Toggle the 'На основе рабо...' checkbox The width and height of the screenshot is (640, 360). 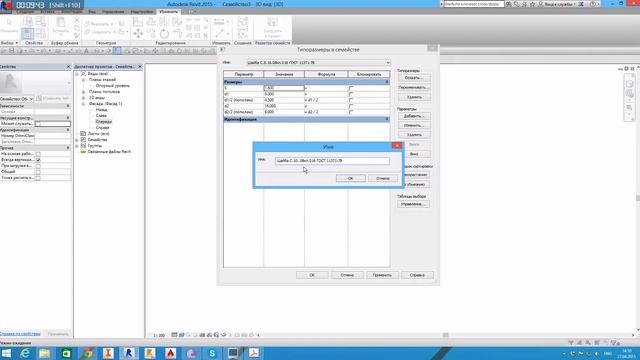click(38, 154)
